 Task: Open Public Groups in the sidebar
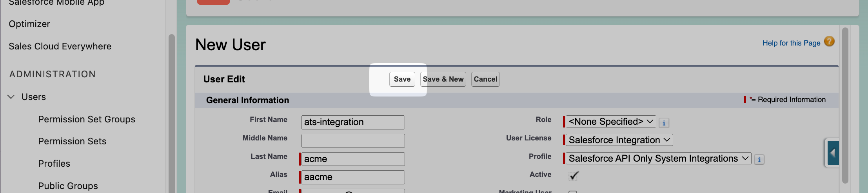click(x=68, y=186)
